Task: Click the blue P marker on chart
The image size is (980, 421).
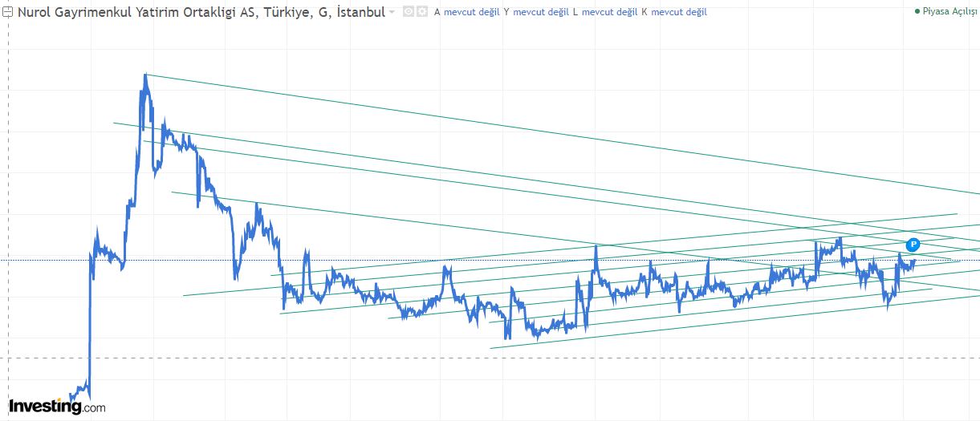Action: click(x=913, y=245)
